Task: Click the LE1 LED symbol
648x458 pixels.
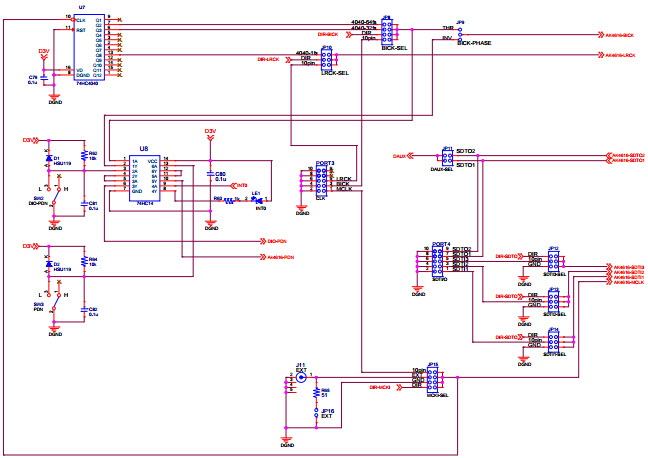Action: point(256,199)
